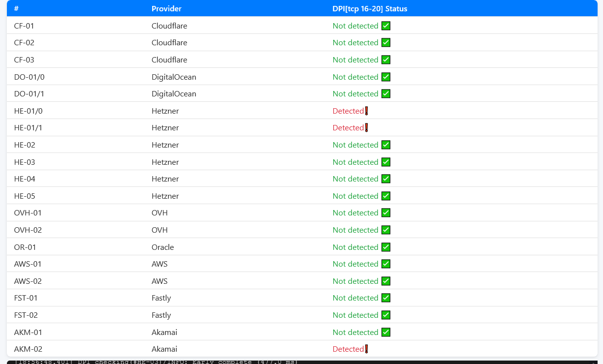This screenshot has height=364, width=603.
Task: Click 'DigitalOcean' provider cell in DO-01/0 row
Action: pos(174,77)
